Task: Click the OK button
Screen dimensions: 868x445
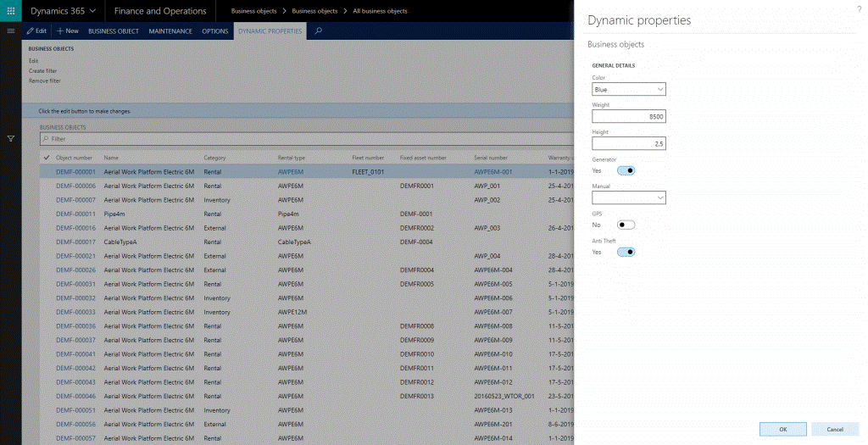Action: (782, 429)
